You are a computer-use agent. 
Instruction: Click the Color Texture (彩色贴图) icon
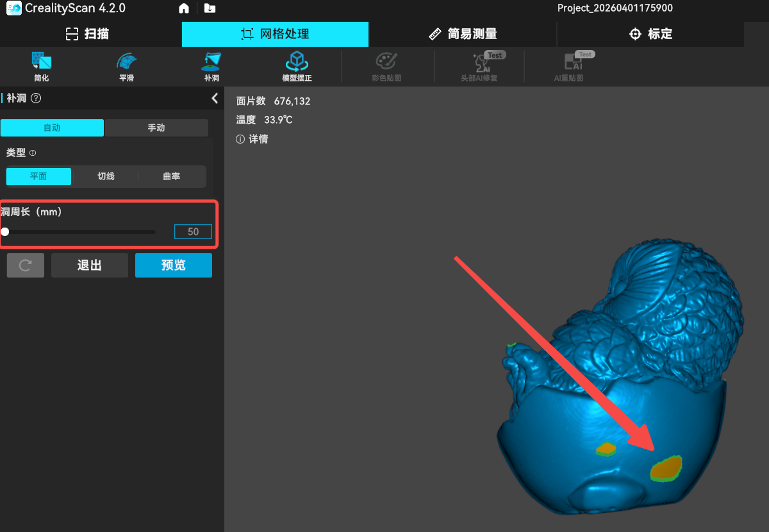[x=386, y=62]
